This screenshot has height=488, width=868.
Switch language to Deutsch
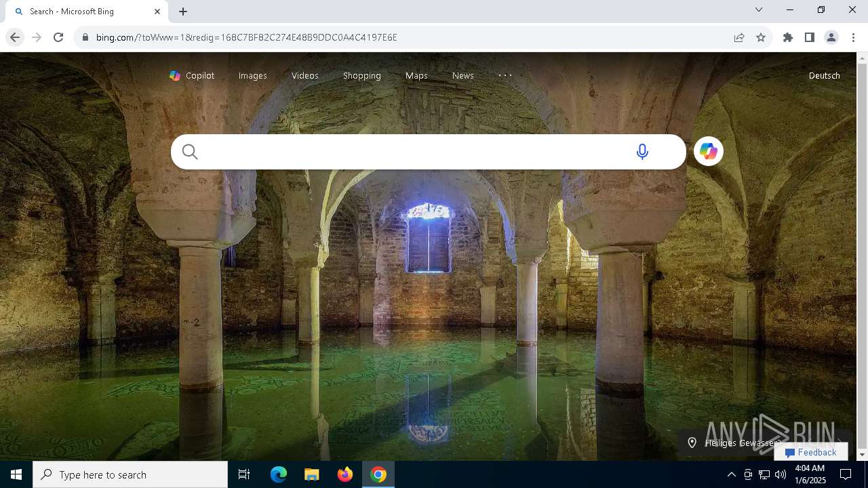point(825,76)
